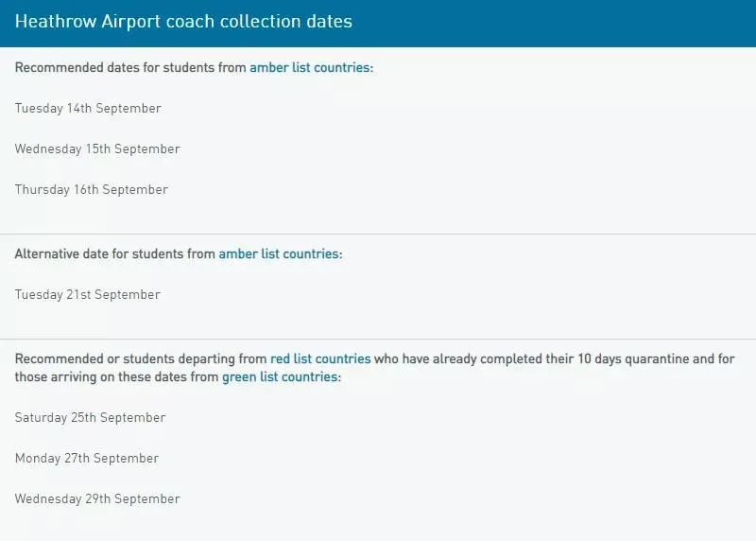This screenshot has height=541, width=756.
Task: Click 'those arriving on these dates from' text
Action: pyautogui.click(x=117, y=376)
